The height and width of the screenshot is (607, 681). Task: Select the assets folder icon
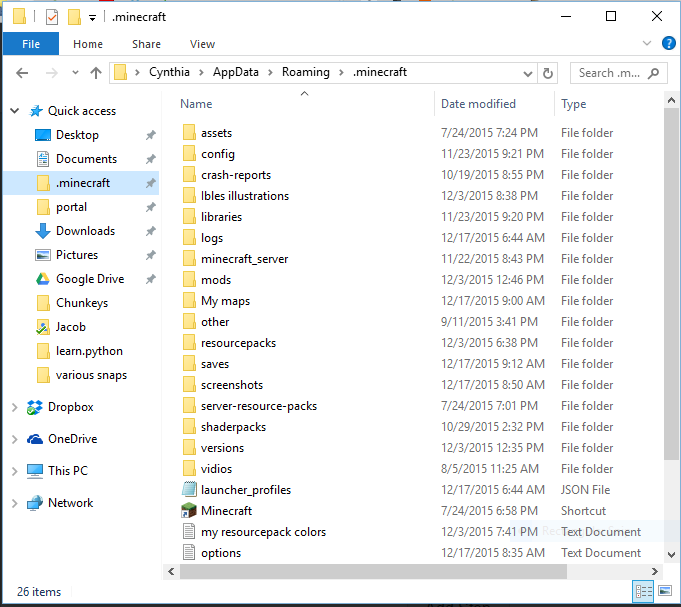tap(189, 132)
